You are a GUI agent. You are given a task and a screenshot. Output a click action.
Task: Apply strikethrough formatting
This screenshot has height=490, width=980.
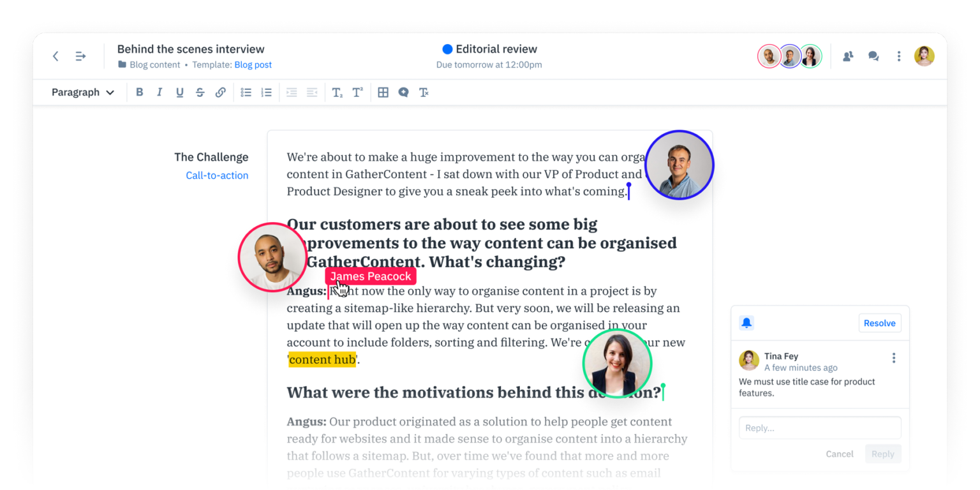pyautogui.click(x=200, y=92)
